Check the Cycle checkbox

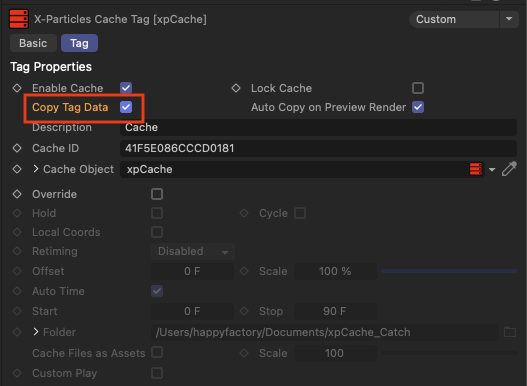(x=300, y=213)
